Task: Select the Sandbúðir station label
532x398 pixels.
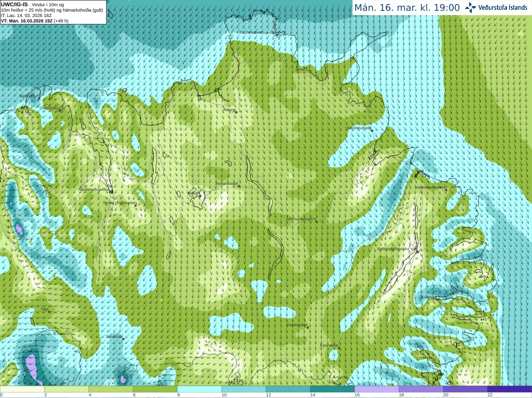Action: [x=114, y=337]
